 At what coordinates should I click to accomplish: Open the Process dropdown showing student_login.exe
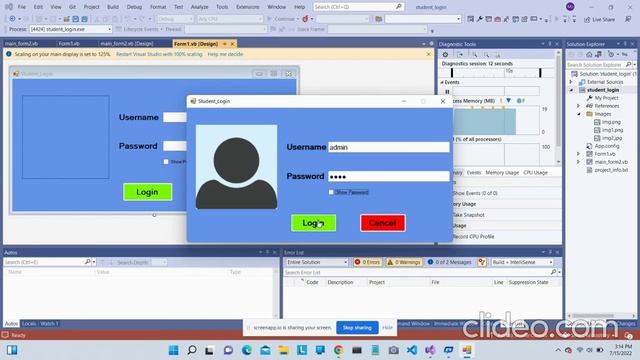pyautogui.click(x=71, y=29)
